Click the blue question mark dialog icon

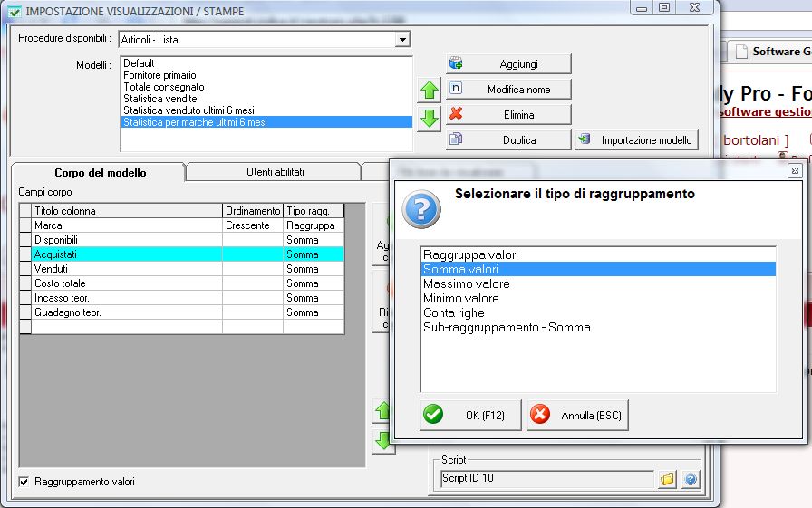click(421, 209)
